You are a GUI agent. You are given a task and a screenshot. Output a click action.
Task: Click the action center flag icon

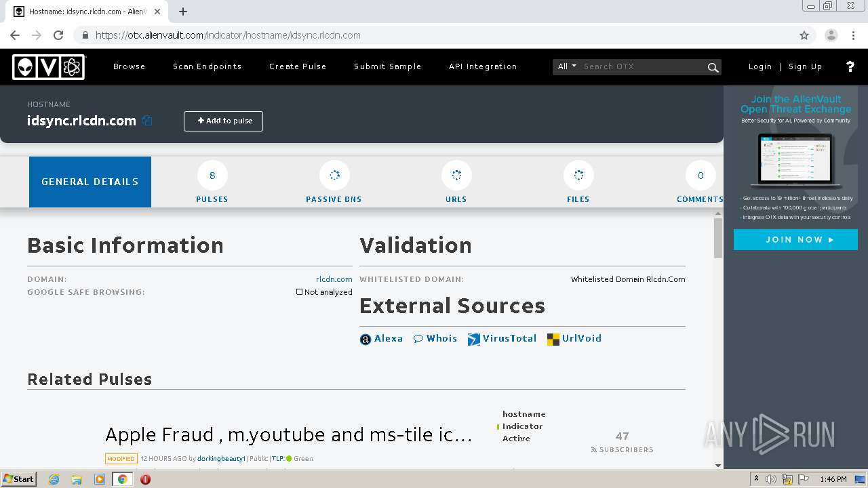coord(804,479)
